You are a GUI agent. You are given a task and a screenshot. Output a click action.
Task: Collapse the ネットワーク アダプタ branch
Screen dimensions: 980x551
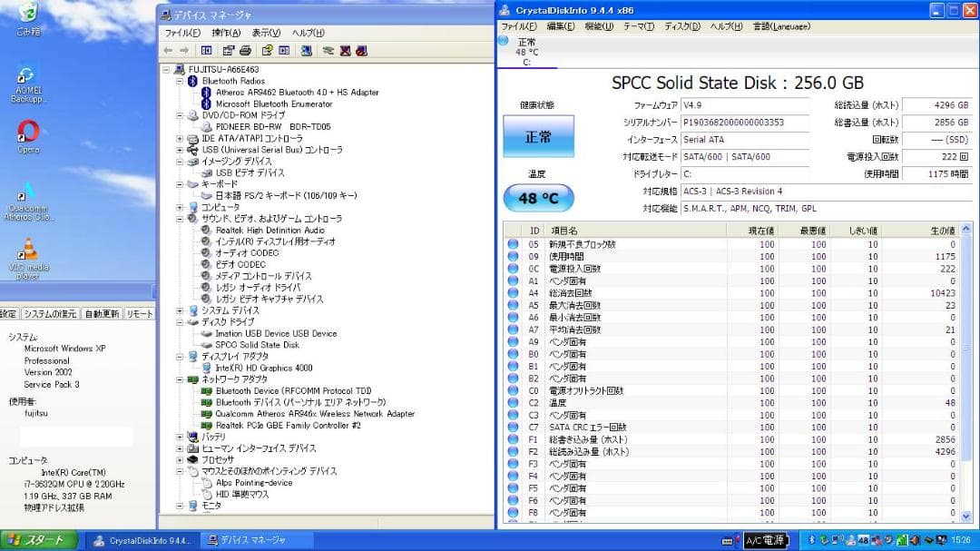179,379
